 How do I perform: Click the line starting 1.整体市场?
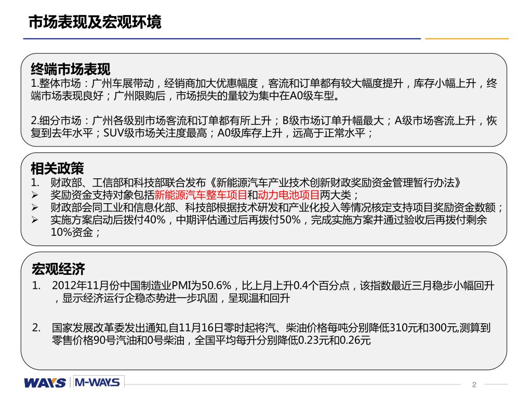[264, 83]
